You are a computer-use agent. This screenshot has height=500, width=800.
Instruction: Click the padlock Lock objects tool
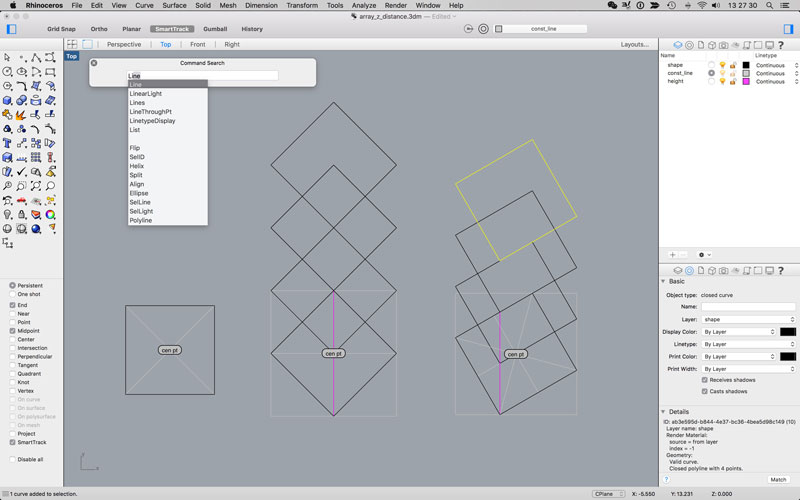(21, 215)
